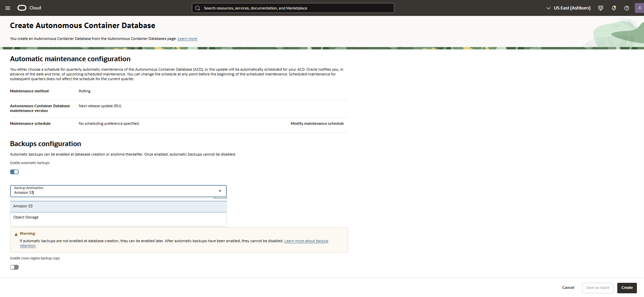This screenshot has width=644, height=297.
Task: Open the hamburger navigation menu
Action: [x=8, y=8]
